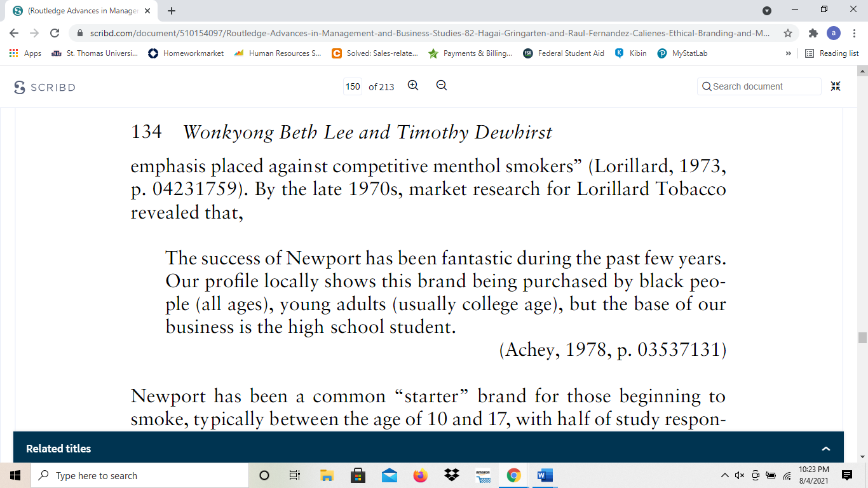Open Chrome extensions puzzle icon
The width and height of the screenshot is (868, 488).
[813, 33]
